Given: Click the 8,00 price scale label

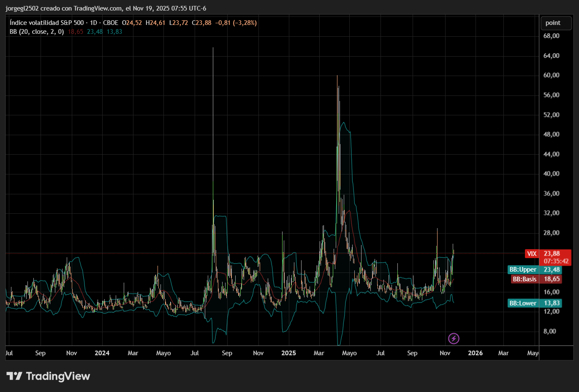Looking at the screenshot, I should 549,331.
